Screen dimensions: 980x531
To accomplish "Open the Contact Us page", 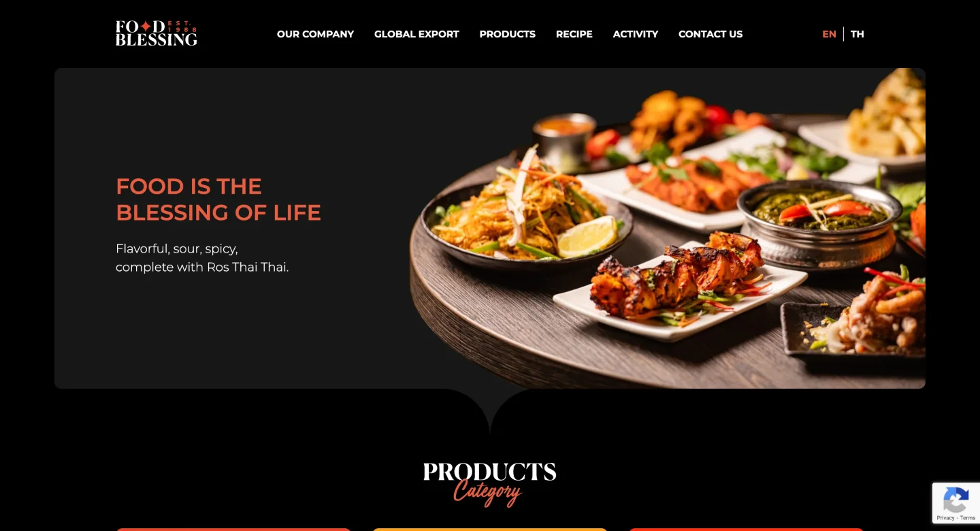I will tap(710, 34).
